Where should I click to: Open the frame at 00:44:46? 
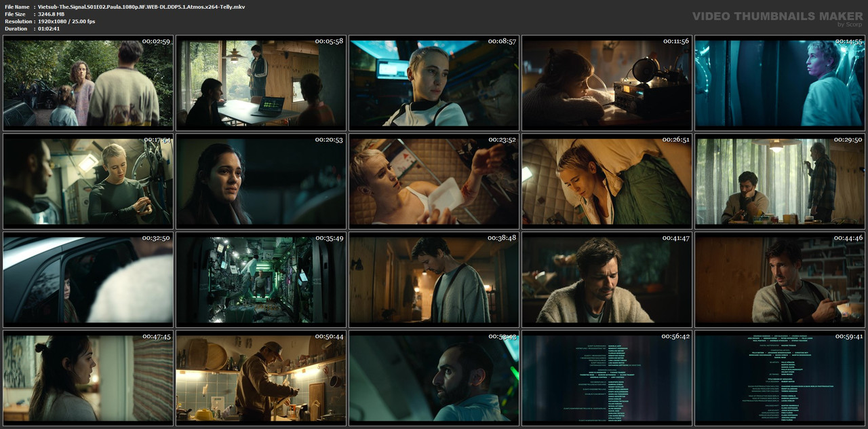click(x=780, y=280)
